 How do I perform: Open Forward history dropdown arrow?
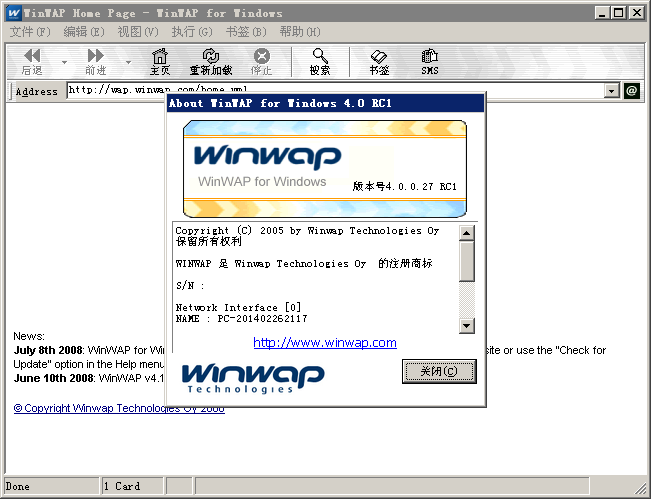128,62
